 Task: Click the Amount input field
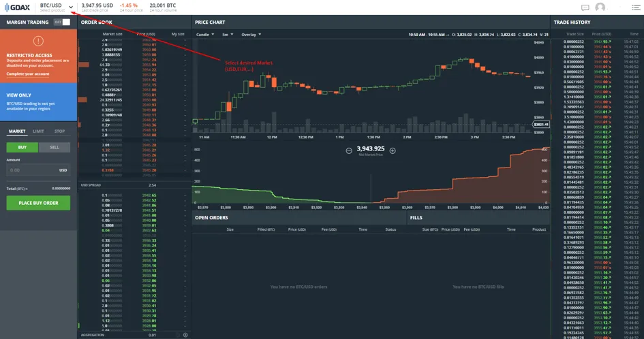pyautogui.click(x=38, y=170)
